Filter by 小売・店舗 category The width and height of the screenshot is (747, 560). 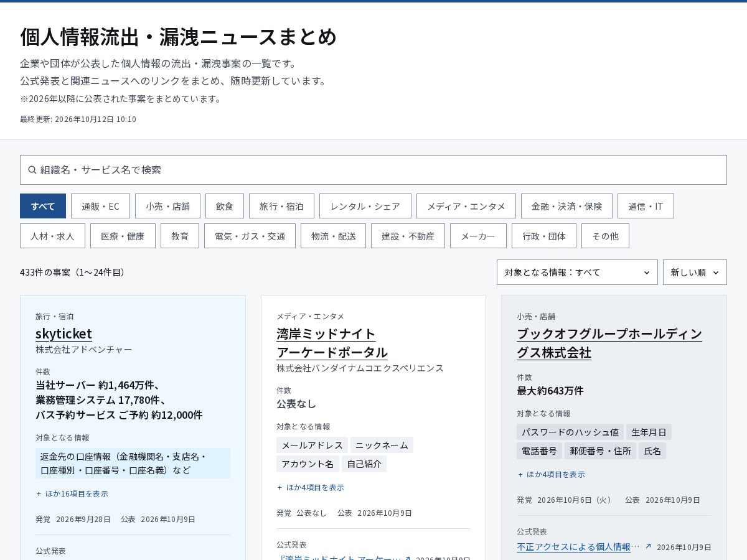point(167,206)
